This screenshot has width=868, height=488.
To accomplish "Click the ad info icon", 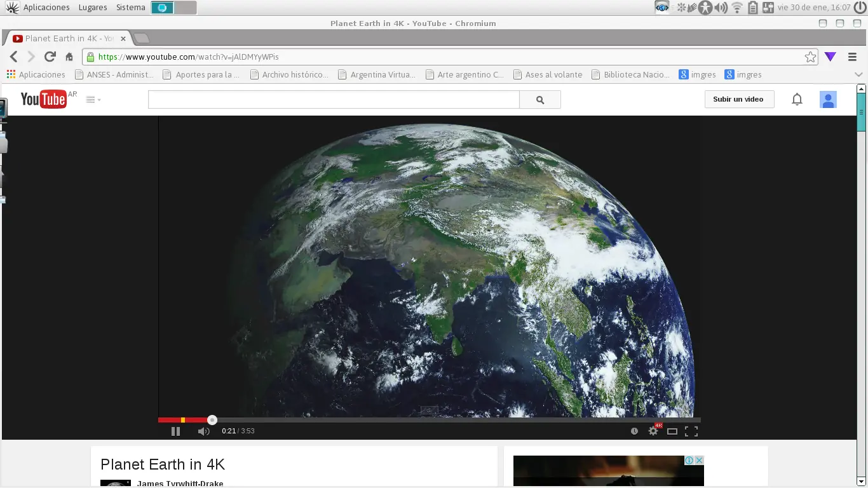I will pyautogui.click(x=689, y=460).
